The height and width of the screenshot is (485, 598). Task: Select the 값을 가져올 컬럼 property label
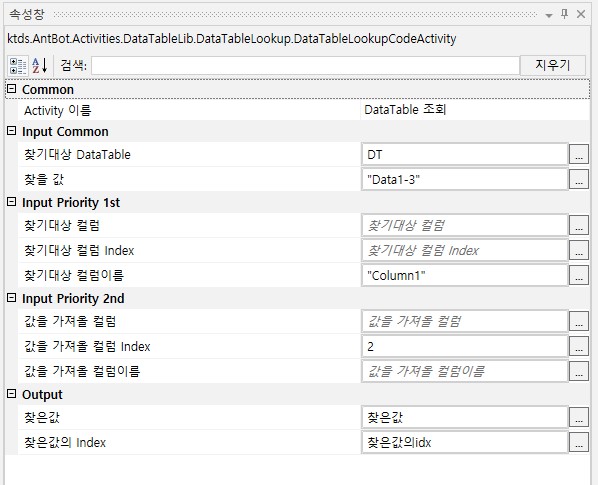click(70, 321)
